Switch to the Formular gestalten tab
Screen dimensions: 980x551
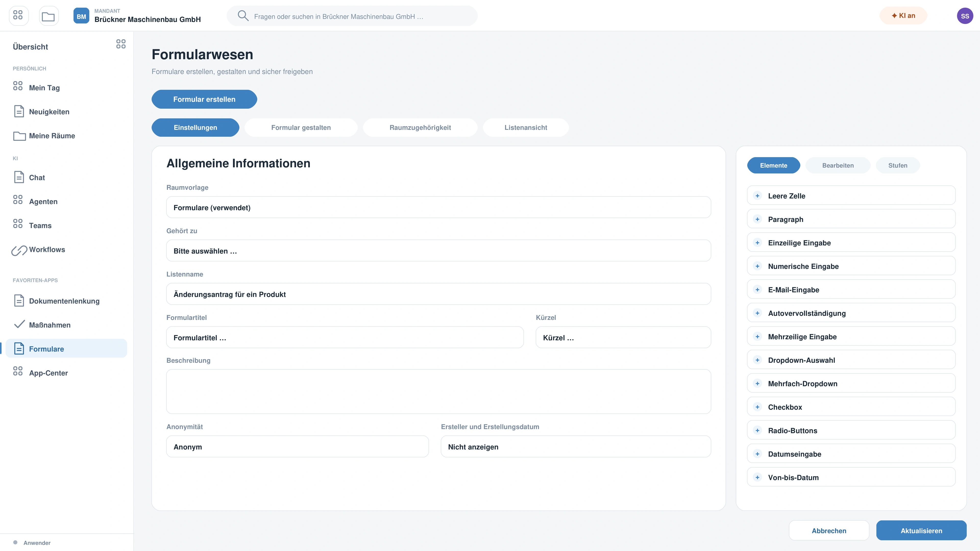pyautogui.click(x=301, y=127)
